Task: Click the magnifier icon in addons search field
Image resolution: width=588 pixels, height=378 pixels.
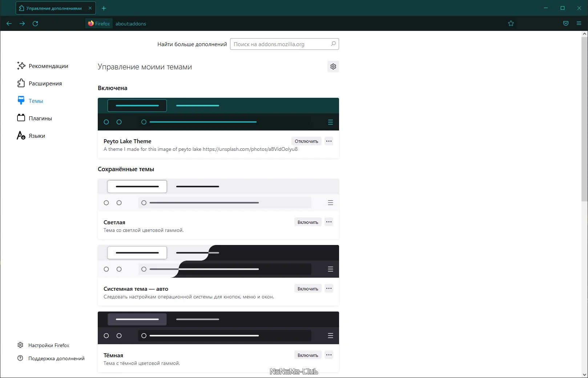Action: (x=333, y=44)
